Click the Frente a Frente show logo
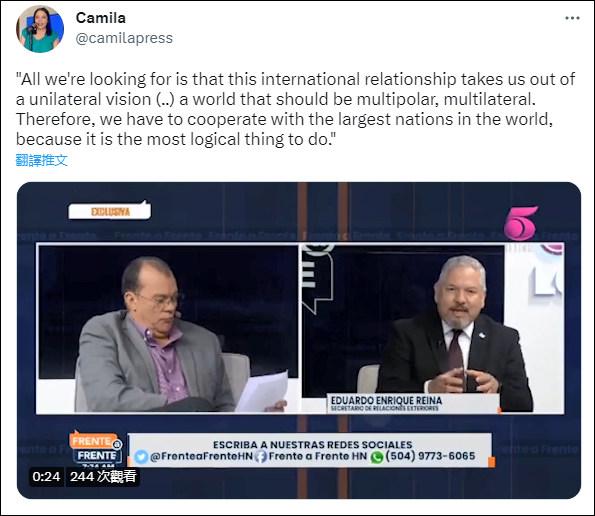This screenshot has height=516, width=595. pos(96,448)
